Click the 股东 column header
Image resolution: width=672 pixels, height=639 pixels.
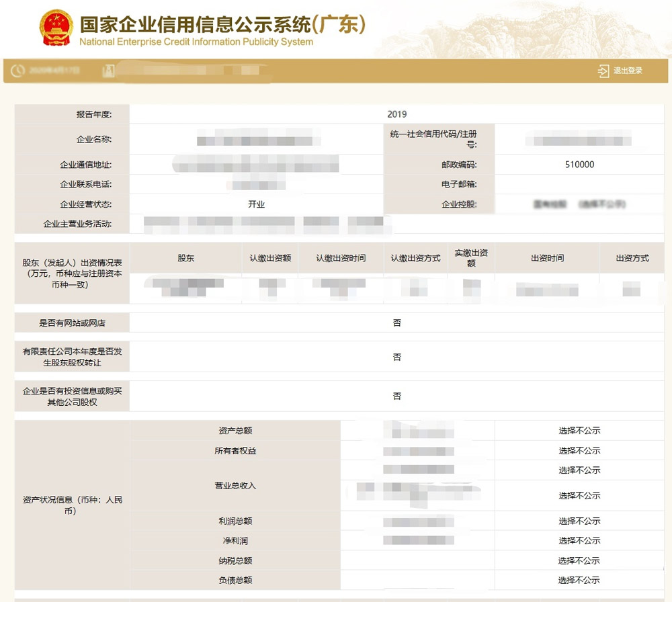[x=185, y=258]
